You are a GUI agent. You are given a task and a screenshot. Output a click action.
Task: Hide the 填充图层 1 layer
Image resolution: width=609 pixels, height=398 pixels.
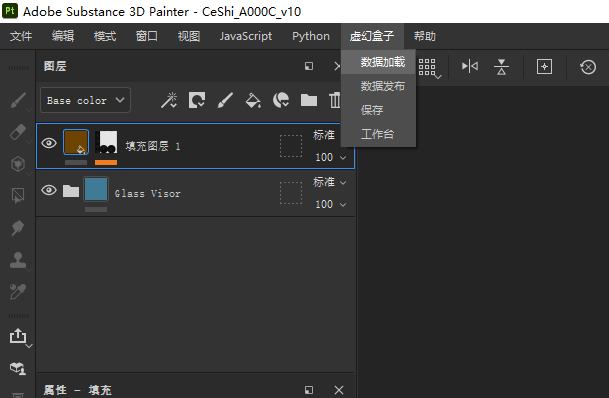coord(49,143)
